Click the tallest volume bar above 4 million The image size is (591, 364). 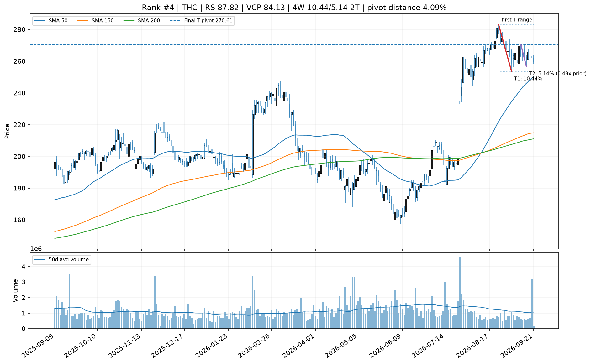click(x=460, y=293)
